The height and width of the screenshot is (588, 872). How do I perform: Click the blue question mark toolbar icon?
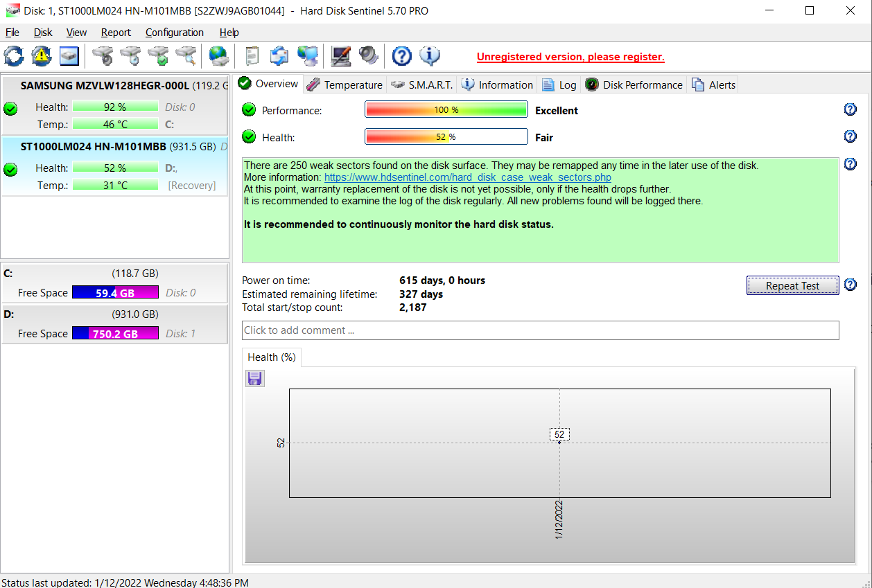pos(402,56)
